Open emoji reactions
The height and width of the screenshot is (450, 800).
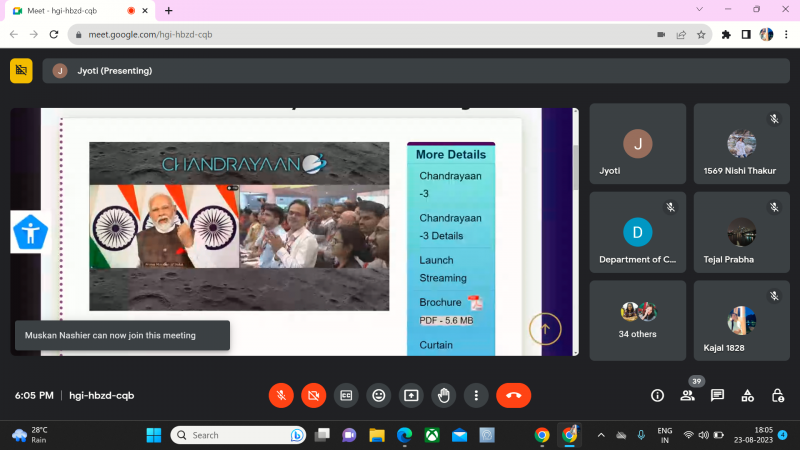pyautogui.click(x=379, y=395)
